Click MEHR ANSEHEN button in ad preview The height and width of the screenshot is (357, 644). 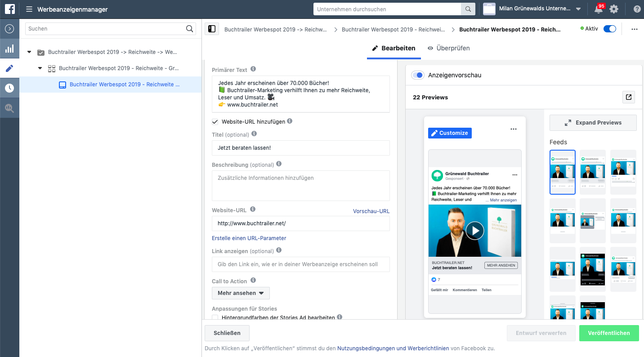(x=501, y=265)
